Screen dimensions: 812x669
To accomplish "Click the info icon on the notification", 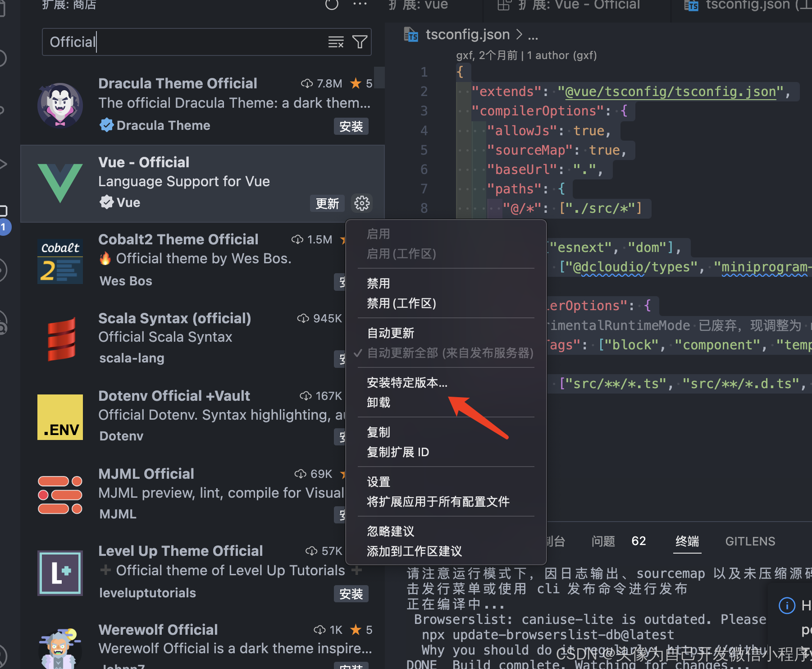I will pos(787,605).
